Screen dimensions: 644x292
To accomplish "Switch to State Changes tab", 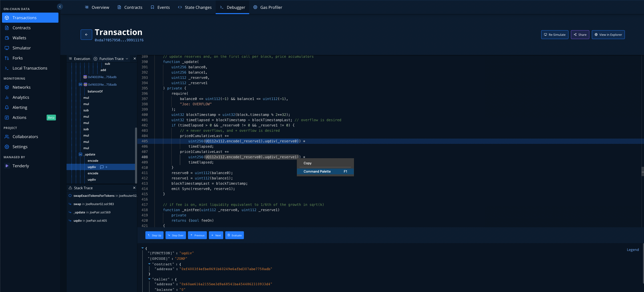I will 195,7.
